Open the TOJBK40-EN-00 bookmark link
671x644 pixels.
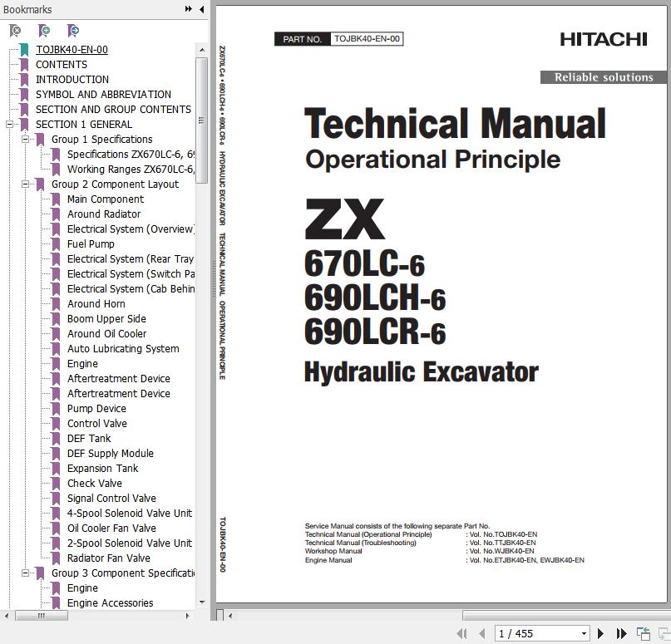pos(72,50)
